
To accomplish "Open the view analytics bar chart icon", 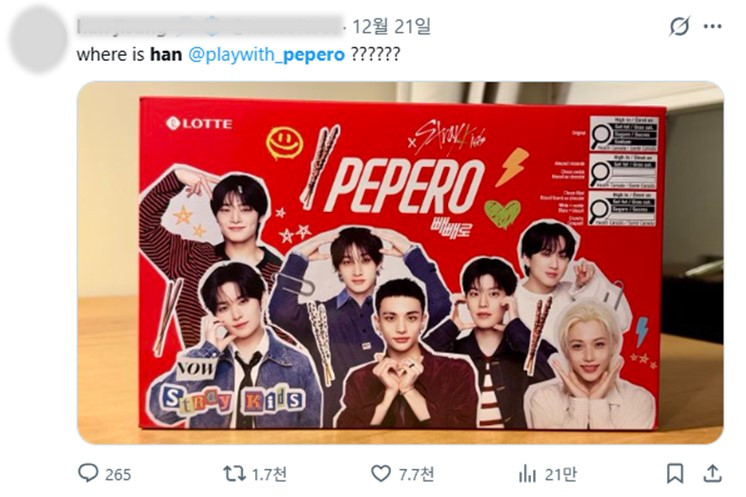I will pyautogui.click(x=527, y=474).
